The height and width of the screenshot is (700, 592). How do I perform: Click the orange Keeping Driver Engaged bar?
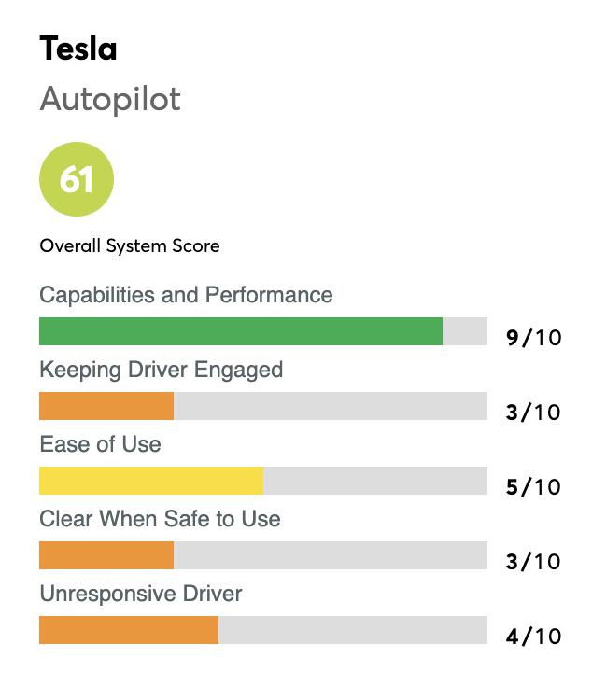[106, 406]
